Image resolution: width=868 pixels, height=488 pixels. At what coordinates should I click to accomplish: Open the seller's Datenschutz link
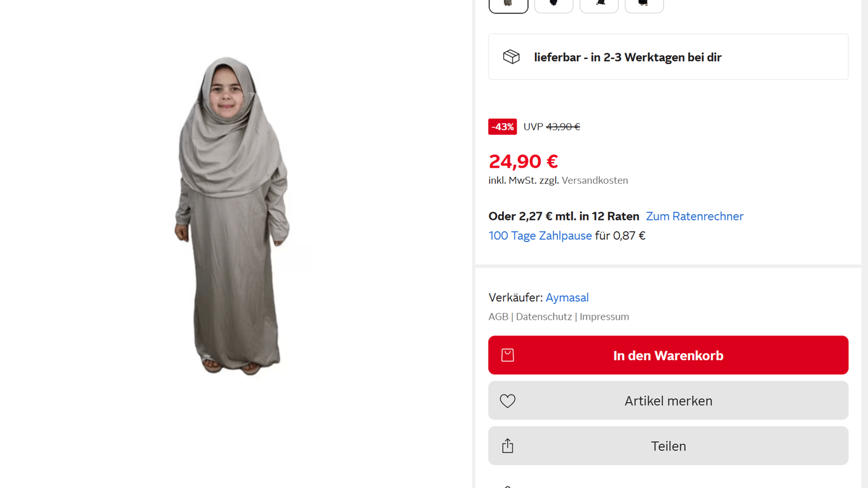[x=544, y=316]
